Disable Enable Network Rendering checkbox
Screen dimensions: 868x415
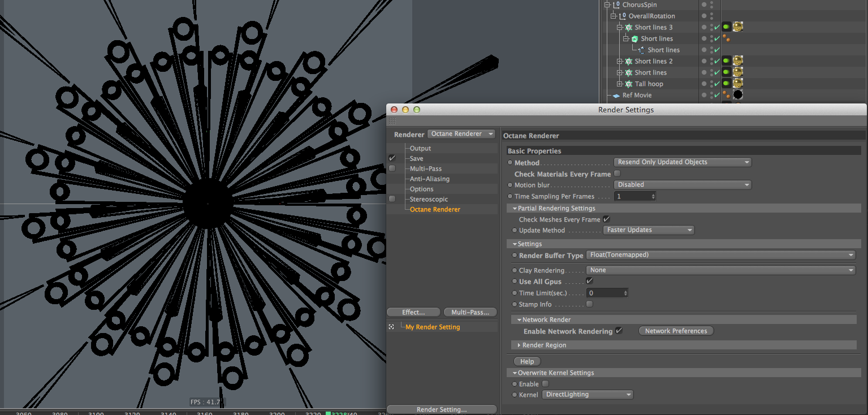click(x=619, y=331)
